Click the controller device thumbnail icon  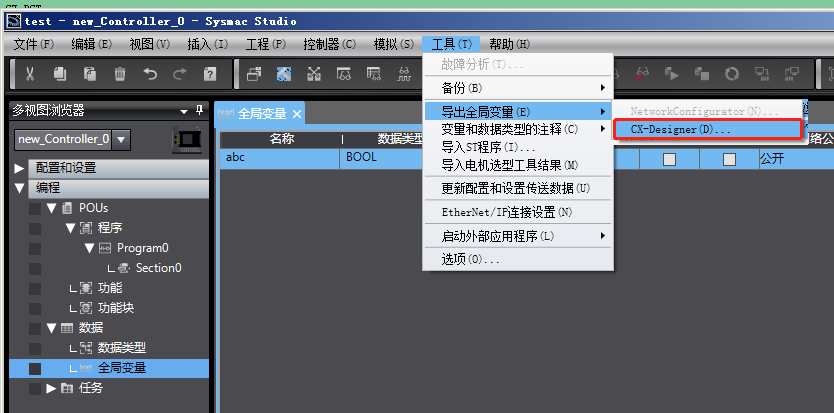(186, 140)
